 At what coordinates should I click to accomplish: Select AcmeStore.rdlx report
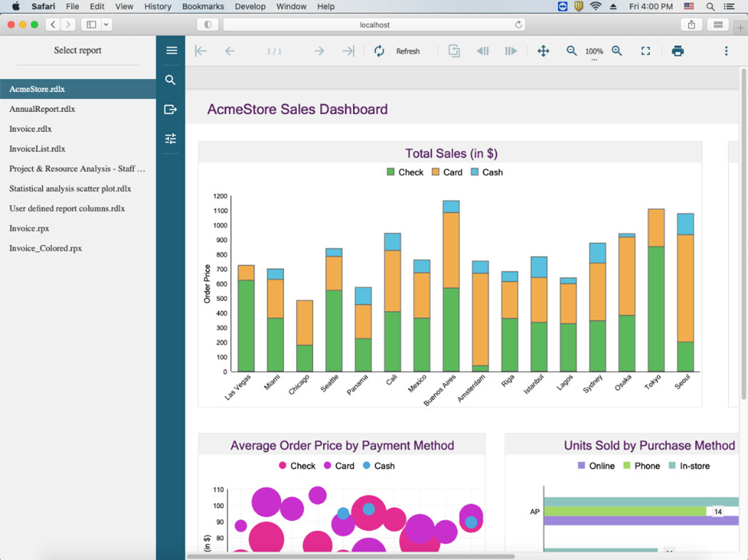coord(78,88)
